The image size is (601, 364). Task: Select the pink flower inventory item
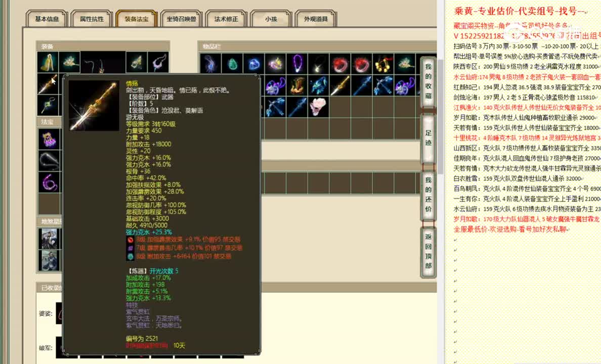(x=318, y=107)
